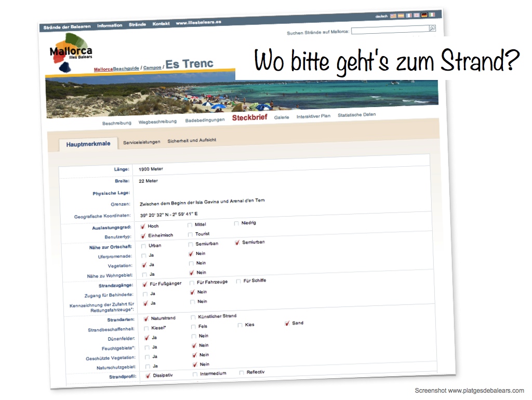Switch language with the German flag
The height and width of the screenshot is (400, 532).
[424, 15]
